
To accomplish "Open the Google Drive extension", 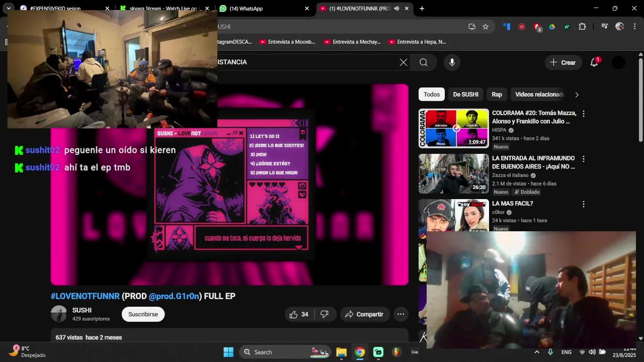I will 552,27.
